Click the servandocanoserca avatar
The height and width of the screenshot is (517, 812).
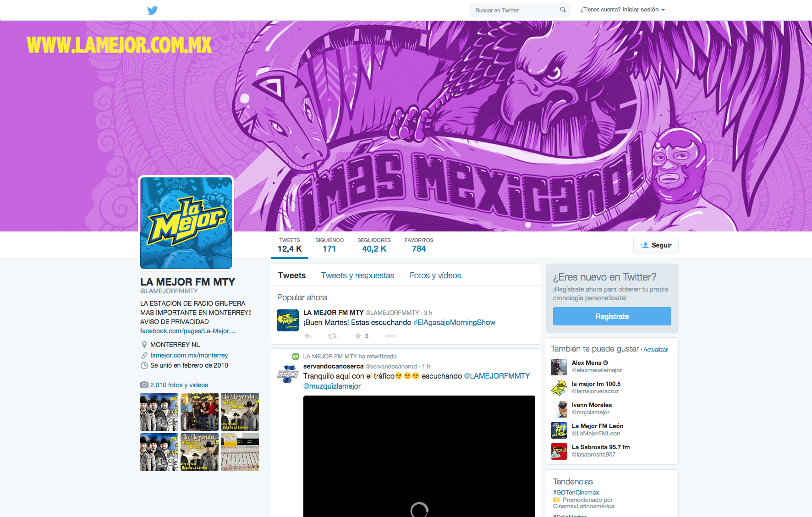288,374
